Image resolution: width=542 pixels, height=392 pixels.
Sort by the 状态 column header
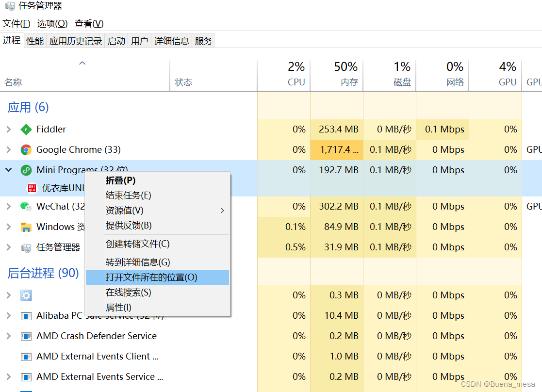pos(214,76)
